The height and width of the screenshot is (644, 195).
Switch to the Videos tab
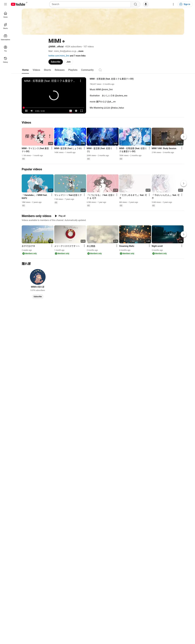coord(36,70)
